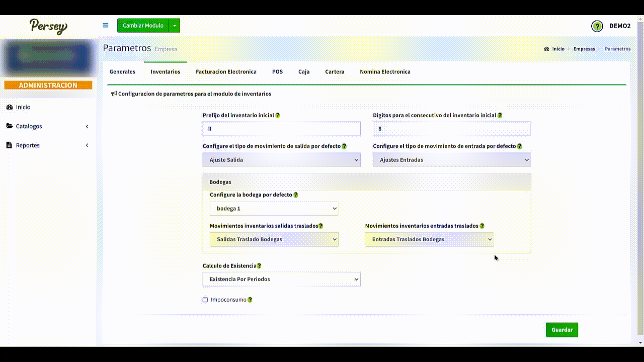Click help icon beside Digitos para el consecutivo
This screenshot has width=644, height=362.
tap(500, 115)
